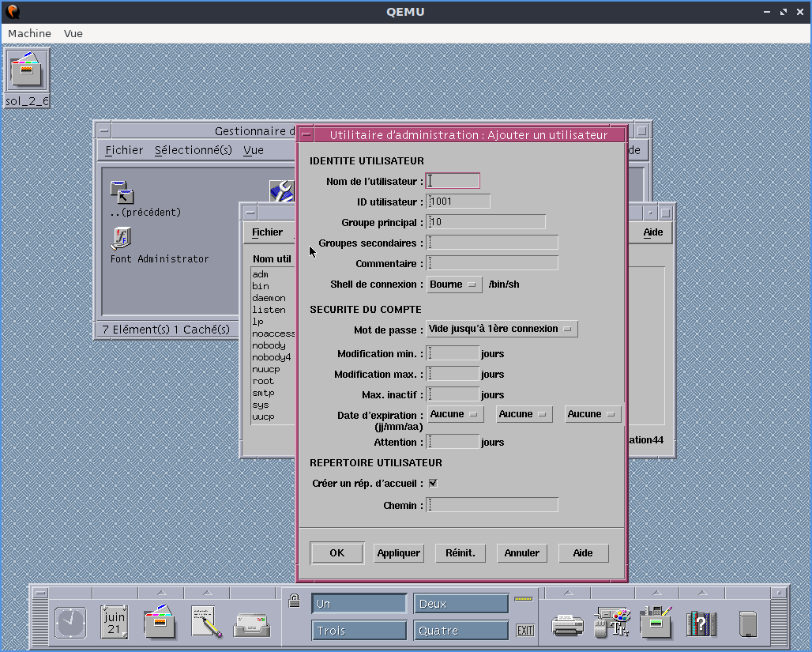812x652 pixels.
Task: Switch to workspace Trois
Action: pos(359,631)
